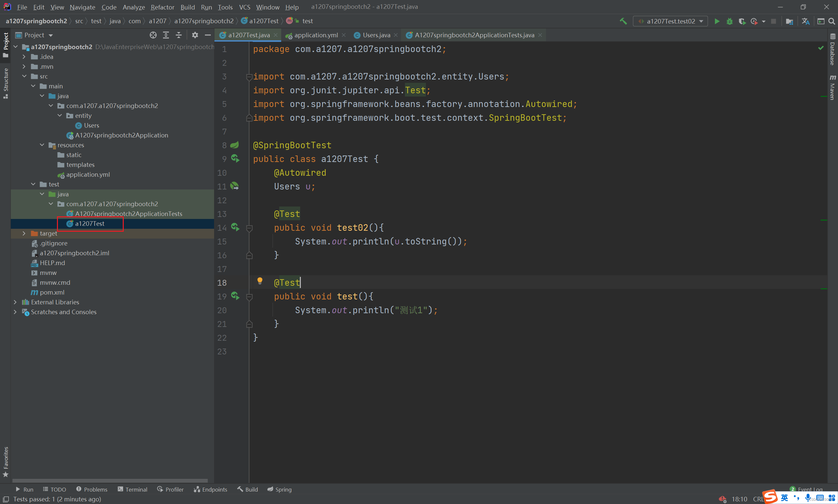Click the disabled stop button
Viewport: 838px width, 504px height.
coord(774,21)
